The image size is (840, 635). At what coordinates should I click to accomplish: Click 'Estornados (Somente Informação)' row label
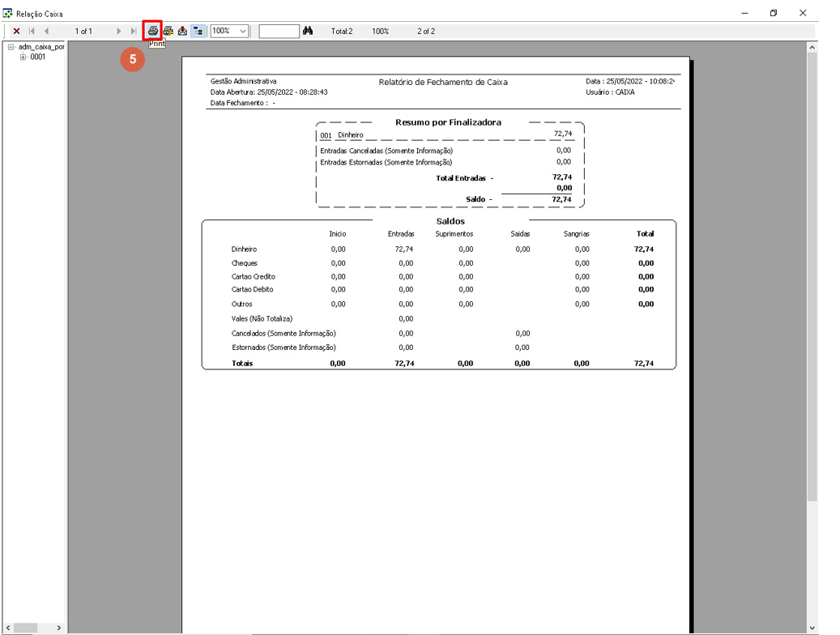click(x=284, y=347)
